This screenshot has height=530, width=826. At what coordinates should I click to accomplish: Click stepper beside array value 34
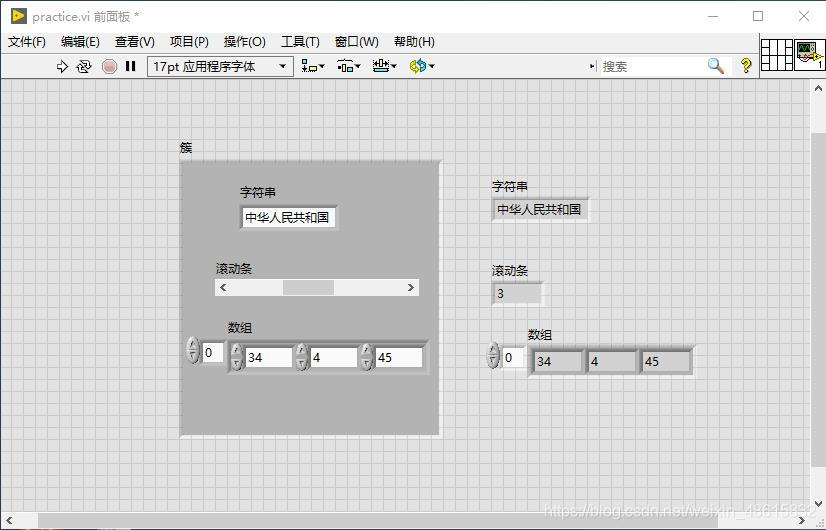pos(237,357)
